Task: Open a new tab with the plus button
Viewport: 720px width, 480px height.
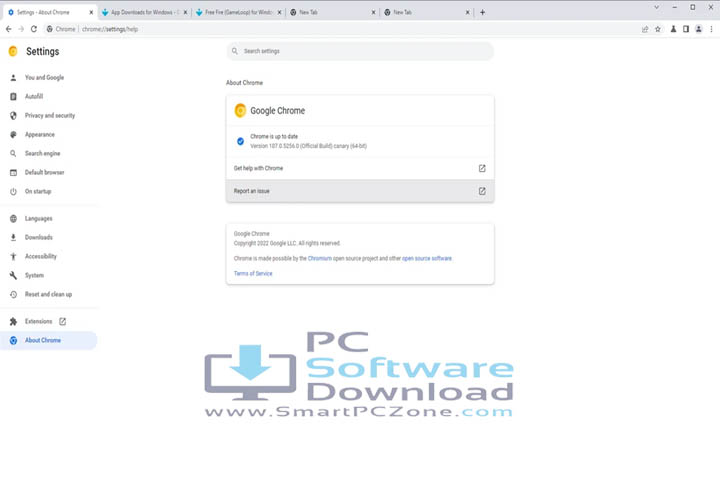Action: click(482, 12)
